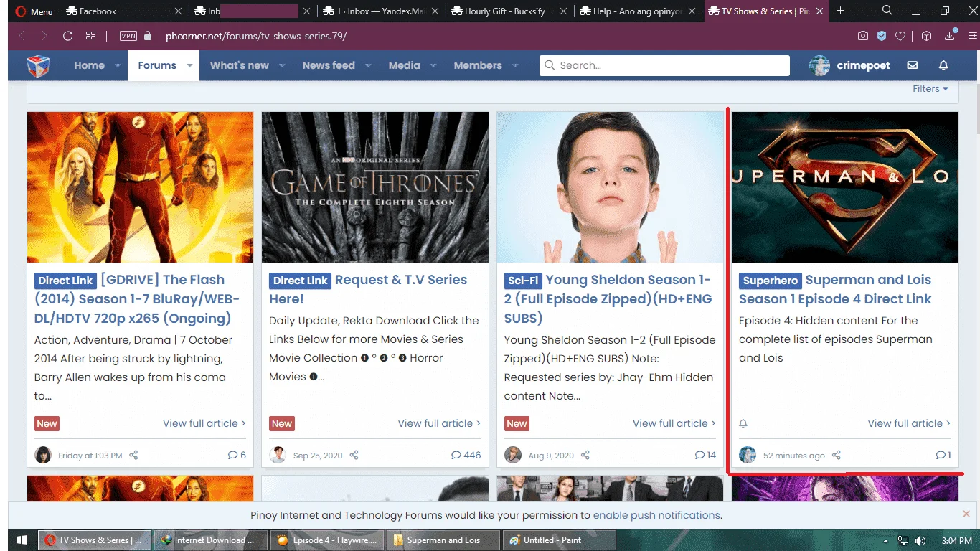This screenshot has width=980, height=551.
Task: Open the Young Sheldon thumbnail
Action: tap(610, 187)
